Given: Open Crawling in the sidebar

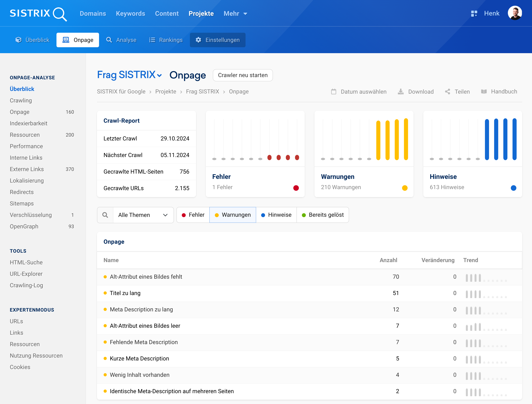Looking at the screenshot, I should [x=21, y=101].
